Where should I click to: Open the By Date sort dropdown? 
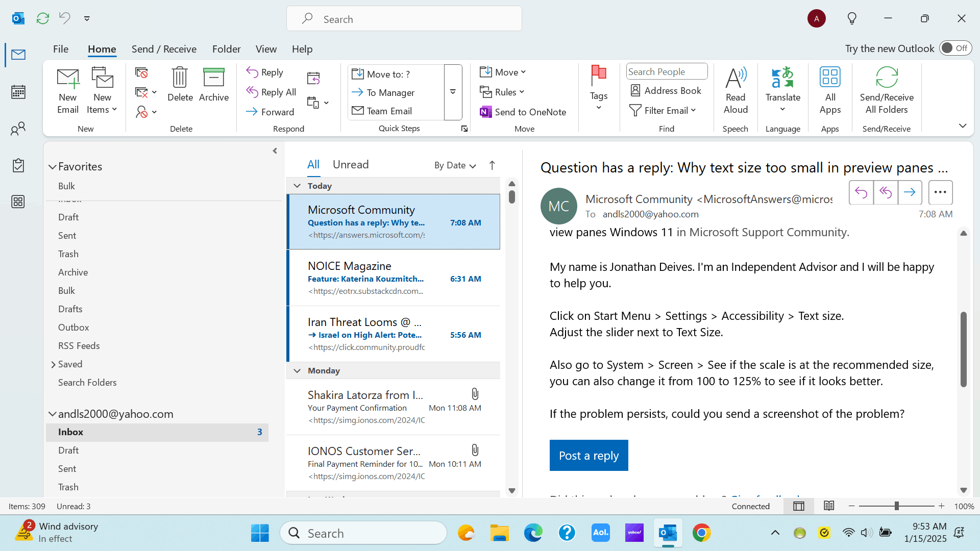coord(455,165)
